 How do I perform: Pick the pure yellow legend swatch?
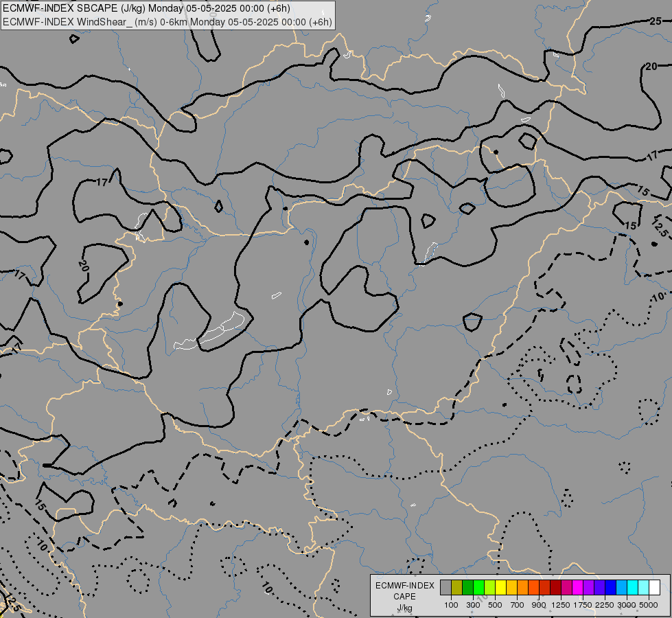(500, 587)
